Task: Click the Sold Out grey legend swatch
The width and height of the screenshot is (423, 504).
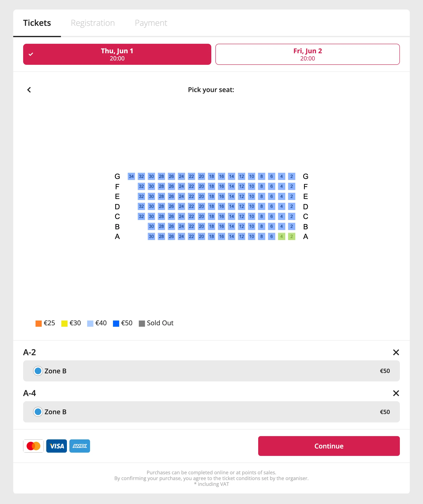Action: click(x=142, y=323)
